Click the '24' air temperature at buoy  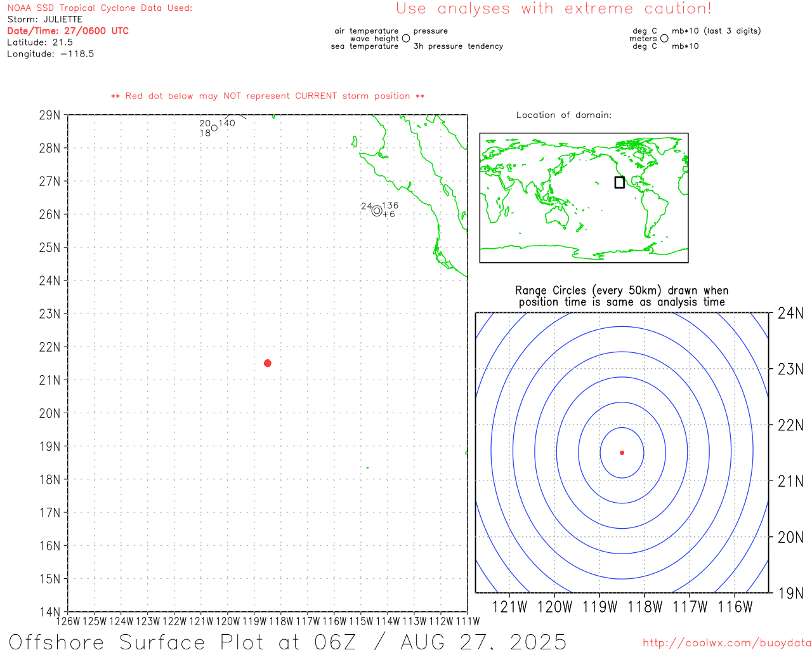(x=366, y=206)
